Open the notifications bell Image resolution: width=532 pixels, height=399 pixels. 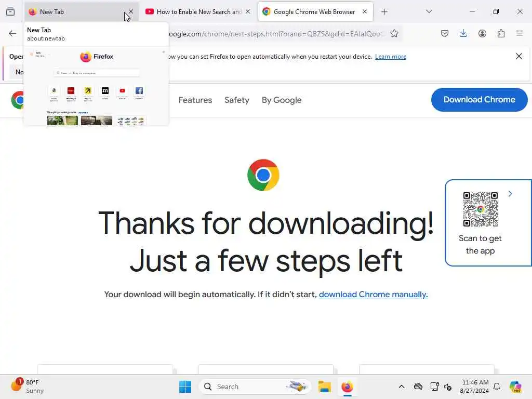coord(497,387)
